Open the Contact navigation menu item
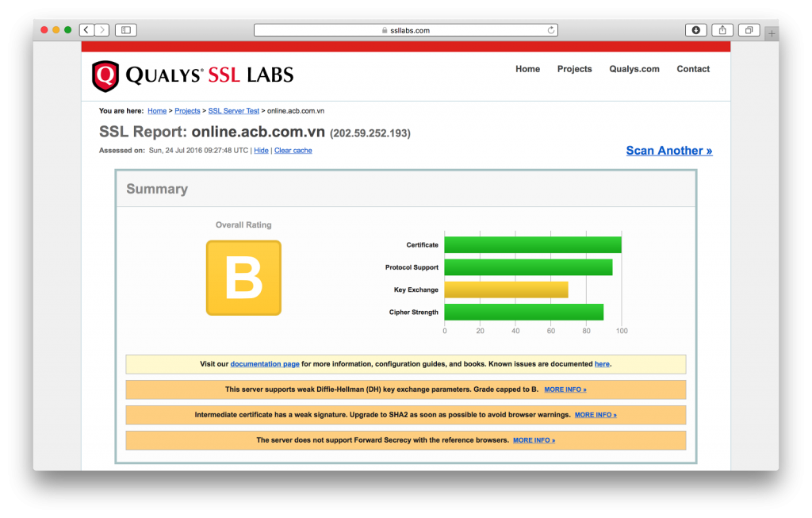Viewport: 812px width, 518px height. pos(693,69)
